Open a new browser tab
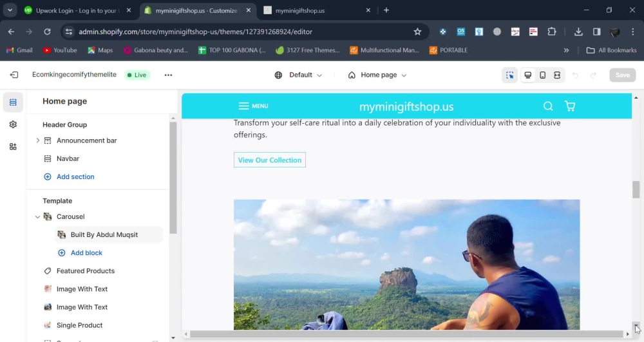 coord(386,10)
